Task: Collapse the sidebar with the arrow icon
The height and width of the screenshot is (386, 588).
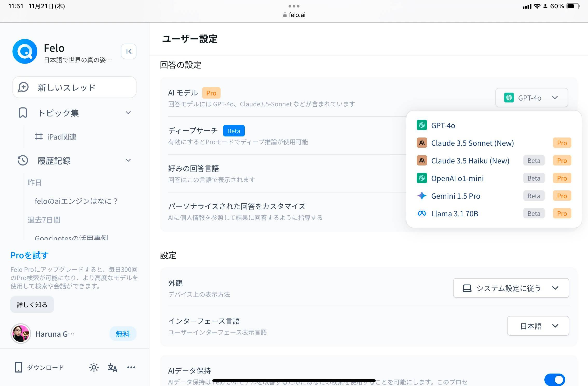Action: point(129,51)
